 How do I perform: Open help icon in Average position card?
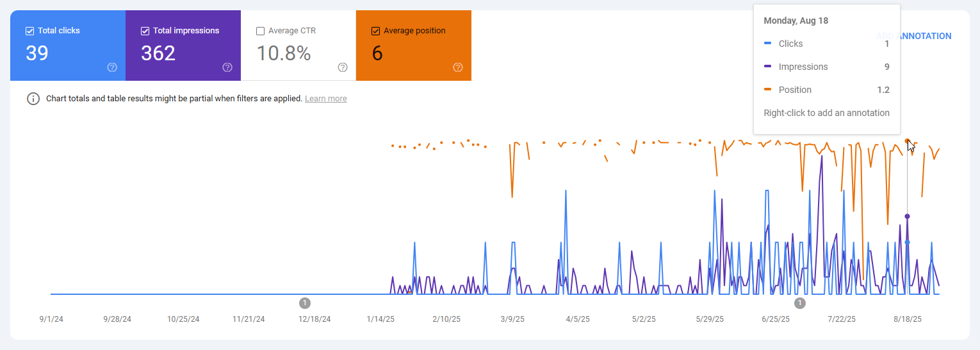(458, 67)
